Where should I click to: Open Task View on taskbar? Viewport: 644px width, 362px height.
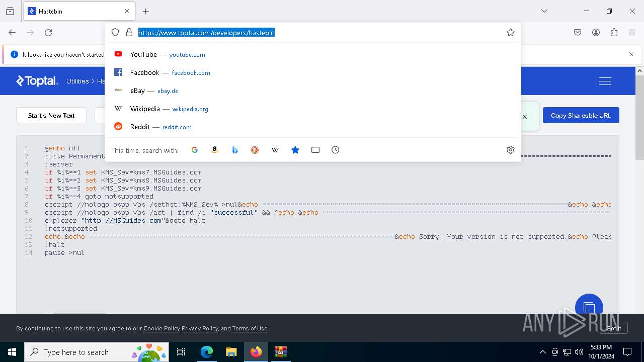181,352
